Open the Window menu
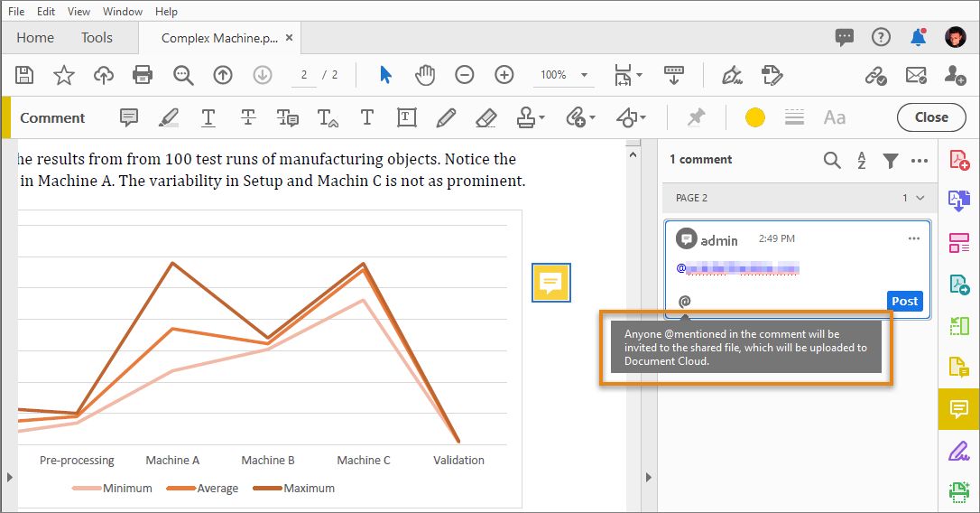This screenshot has height=513, width=980. [x=123, y=11]
